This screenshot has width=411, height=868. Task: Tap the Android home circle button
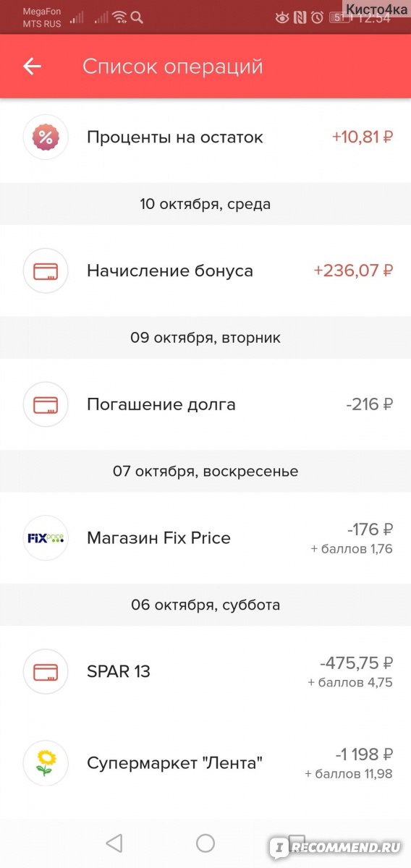(x=205, y=843)
